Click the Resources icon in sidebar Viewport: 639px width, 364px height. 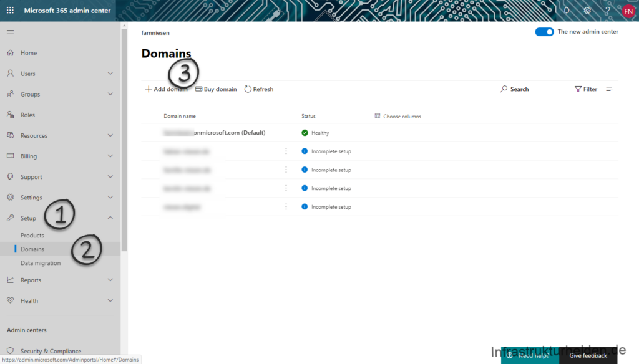pos(10,135)
